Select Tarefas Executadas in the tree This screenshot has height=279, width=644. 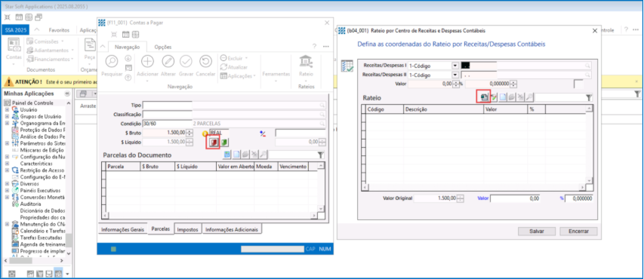(x=41, y=238)
